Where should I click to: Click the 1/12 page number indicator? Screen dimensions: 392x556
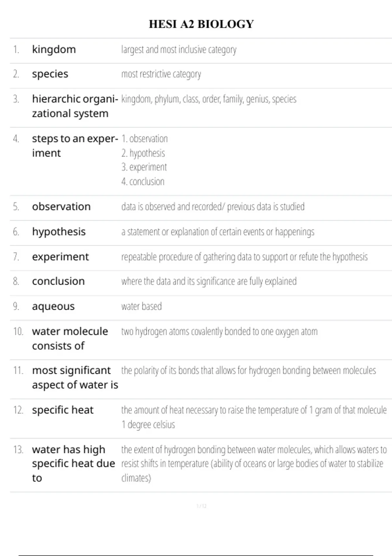tap(201, 506)
